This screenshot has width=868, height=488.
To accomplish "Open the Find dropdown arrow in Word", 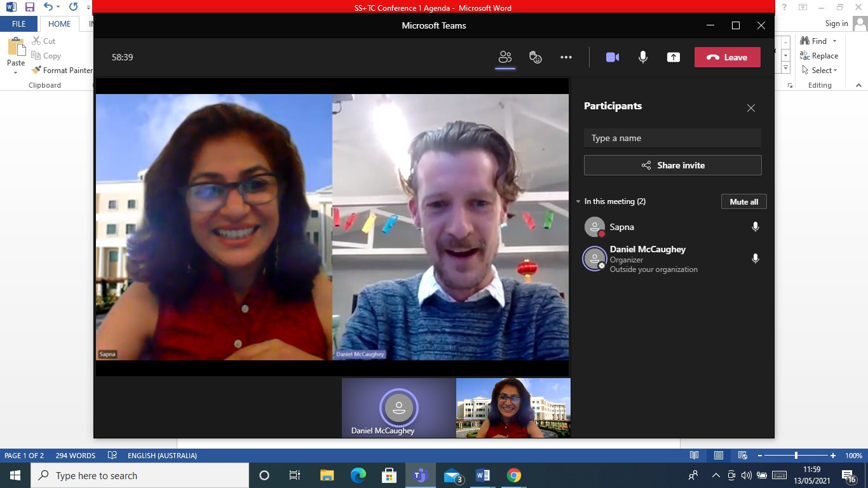I will pyautogui.click(x=834, y=41).
